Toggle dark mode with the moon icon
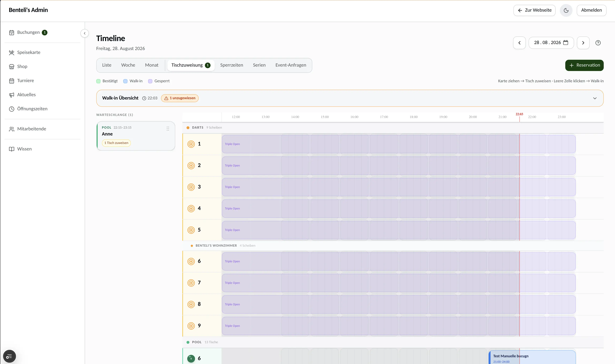615x364 pixels. click(566, 10)
